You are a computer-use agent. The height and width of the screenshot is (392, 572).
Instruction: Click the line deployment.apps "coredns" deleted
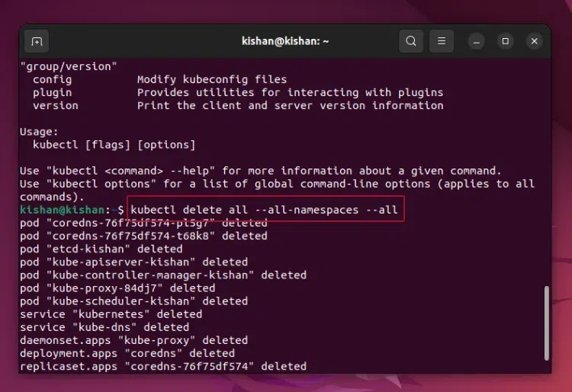click(127, 353)
